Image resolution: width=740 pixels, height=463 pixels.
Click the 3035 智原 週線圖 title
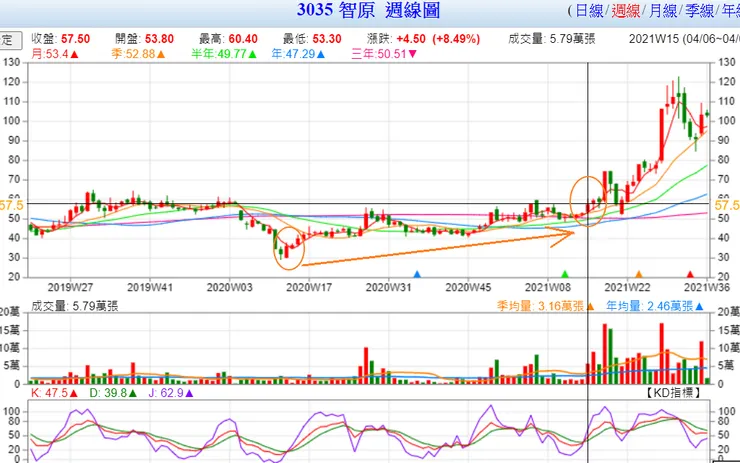pyautogui.click(x=369, y=10)
